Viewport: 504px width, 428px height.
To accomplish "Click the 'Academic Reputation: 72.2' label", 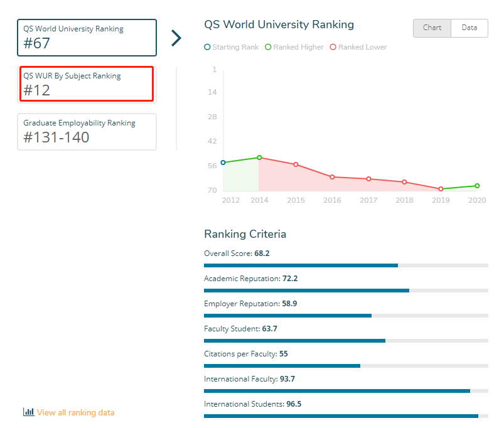I will [x=250, y=279].
